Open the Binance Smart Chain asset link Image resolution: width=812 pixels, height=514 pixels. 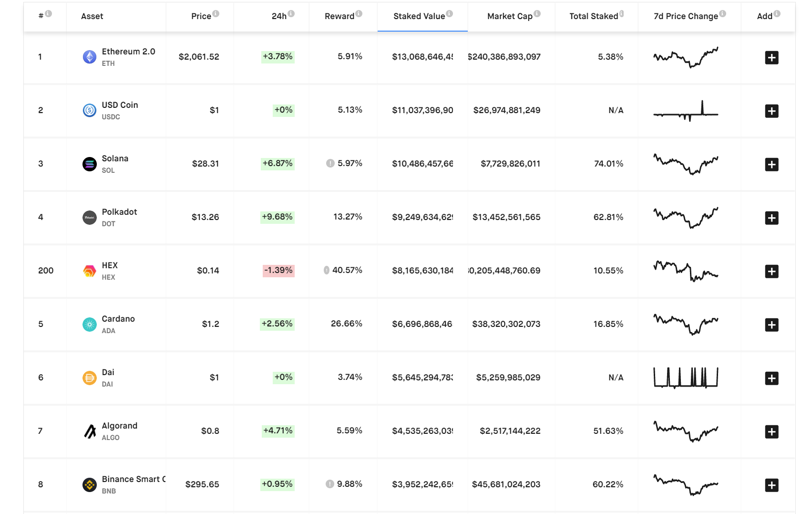[134, 479]
